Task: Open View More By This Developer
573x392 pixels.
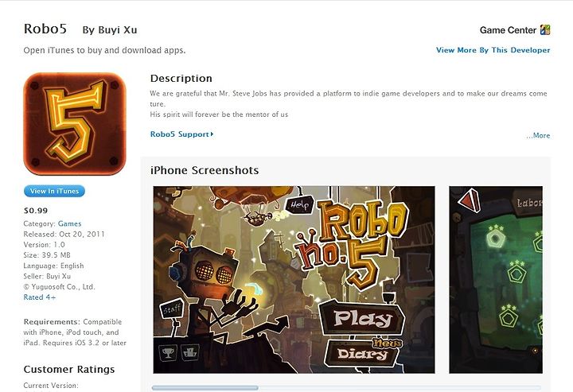Action: tap(493, 50)
